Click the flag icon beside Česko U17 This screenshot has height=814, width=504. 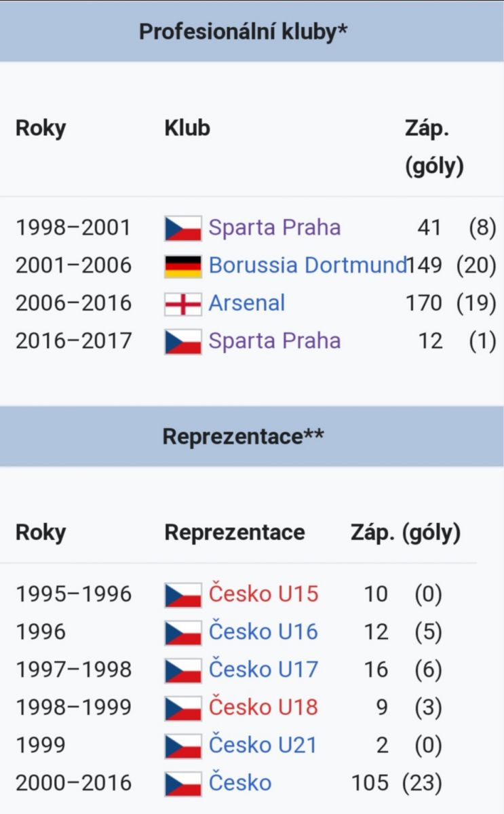click(183, 670)
